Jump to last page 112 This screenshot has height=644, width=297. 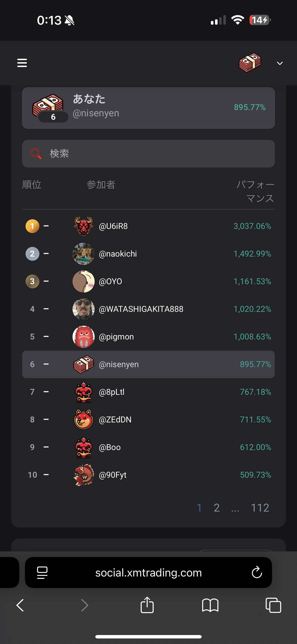point(260,508)
